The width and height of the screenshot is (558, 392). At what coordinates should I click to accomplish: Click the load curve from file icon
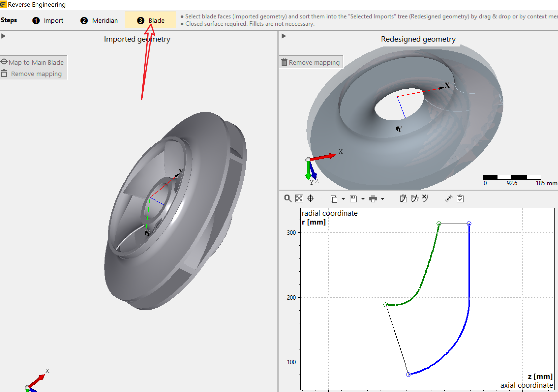415,198
